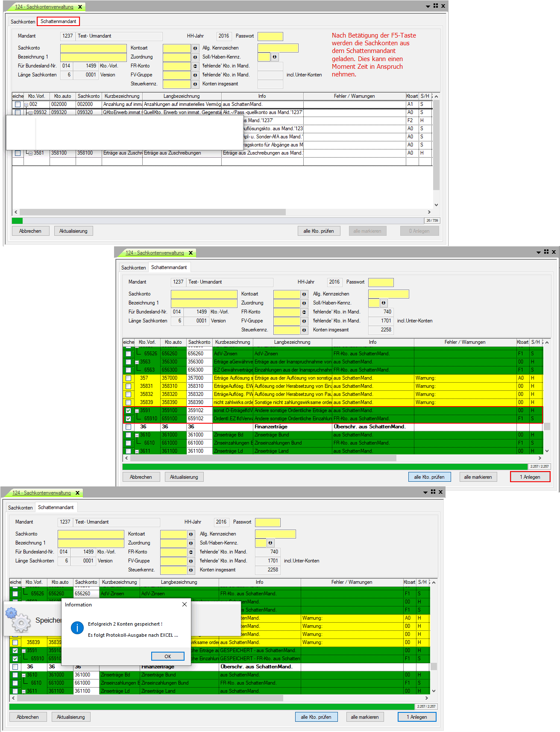Tick the checkbox for account 357000
Viewport: 560px width, 732px height.
point(128,378)
